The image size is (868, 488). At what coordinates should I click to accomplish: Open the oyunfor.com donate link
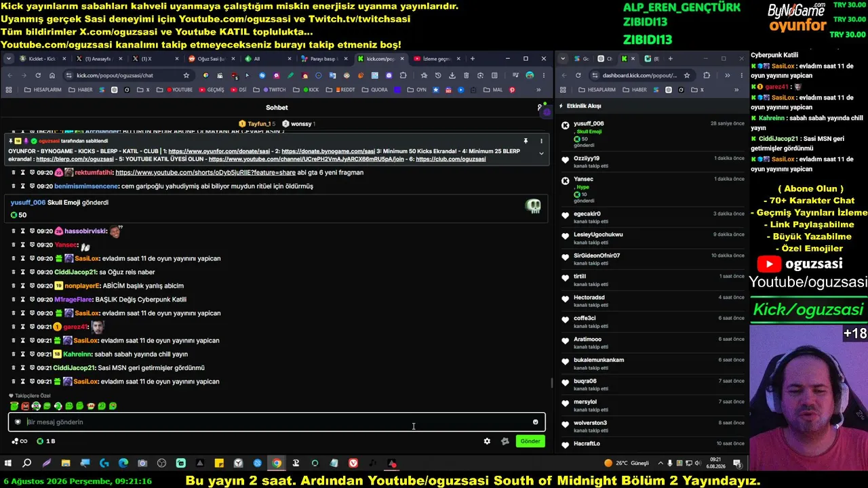pos(219,151)
